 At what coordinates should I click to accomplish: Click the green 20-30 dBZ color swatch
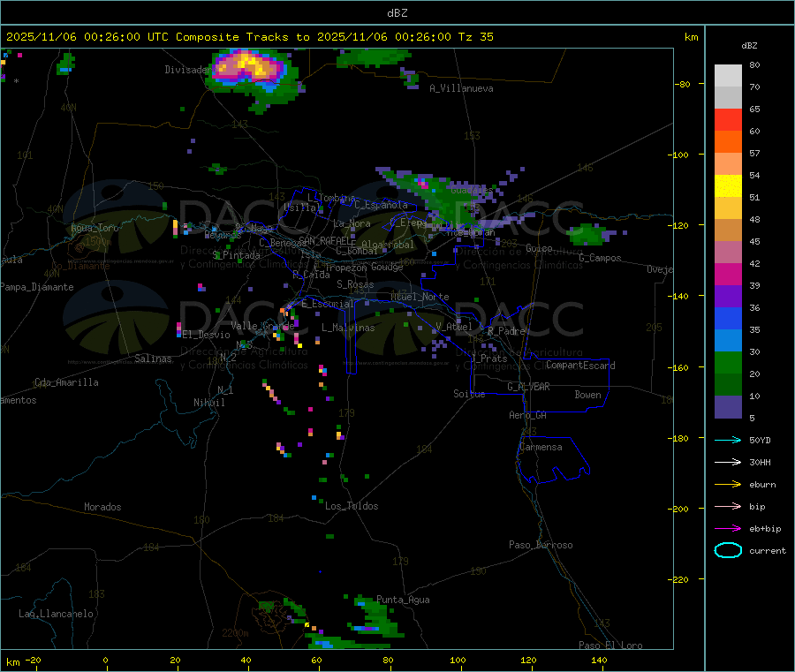pyautogui.click(x=728, y=362)
